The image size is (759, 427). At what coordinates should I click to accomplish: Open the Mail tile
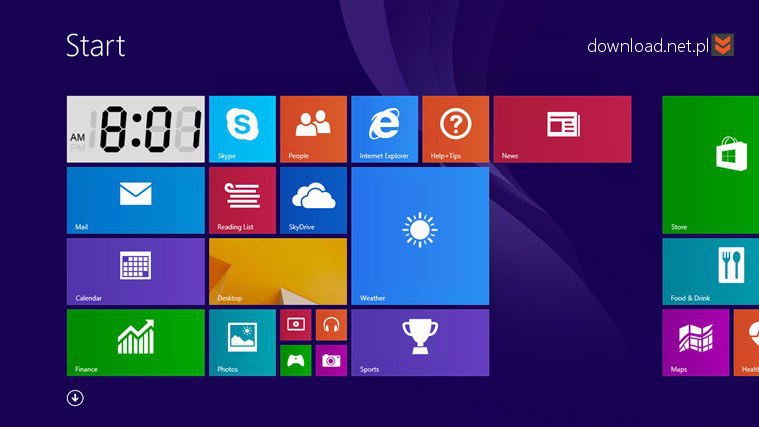[136, 200]
